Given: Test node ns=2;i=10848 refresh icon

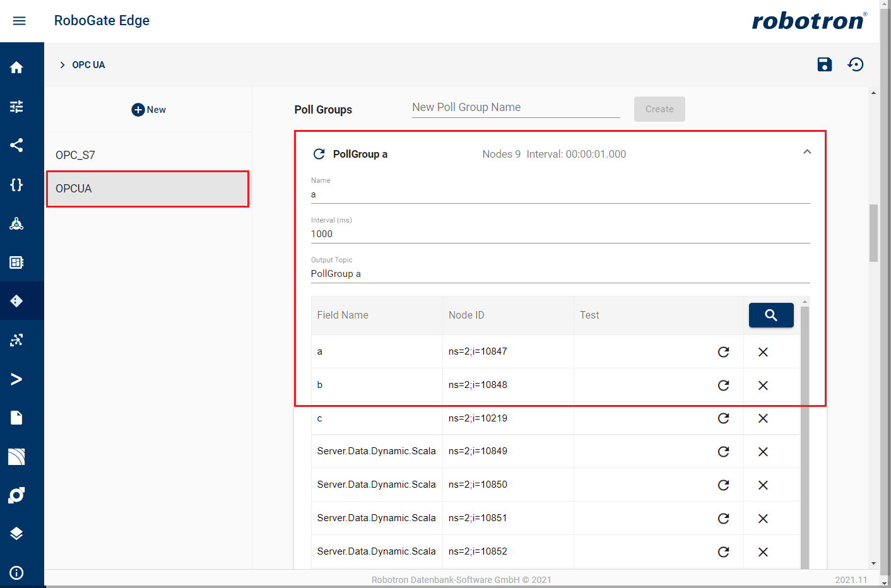Looking at the screenshot, I should 724,385.
